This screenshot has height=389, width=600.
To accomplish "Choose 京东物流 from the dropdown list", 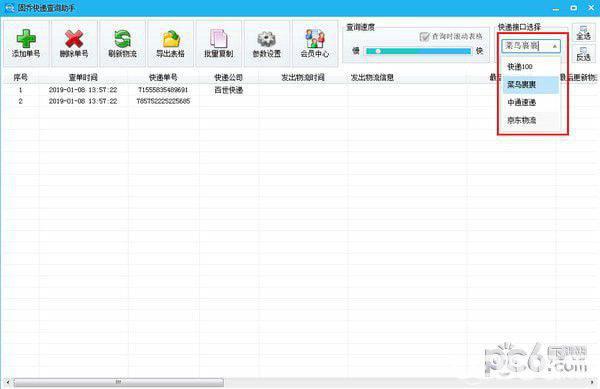I will [x=531, y=120].
